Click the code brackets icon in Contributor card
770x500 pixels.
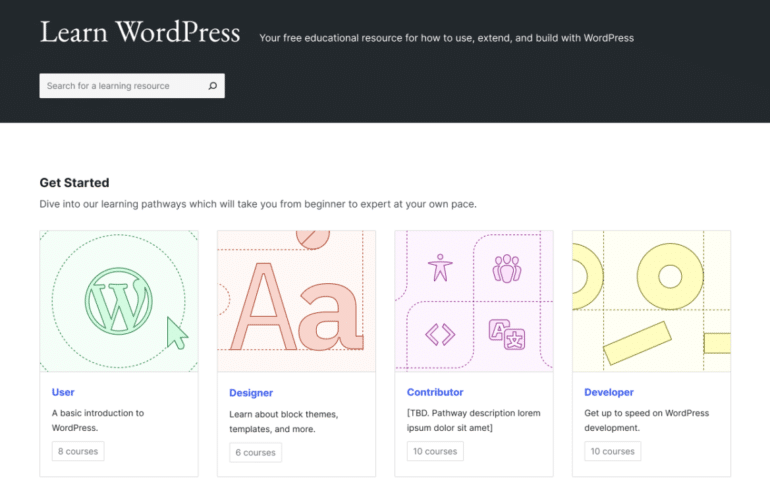440,334
